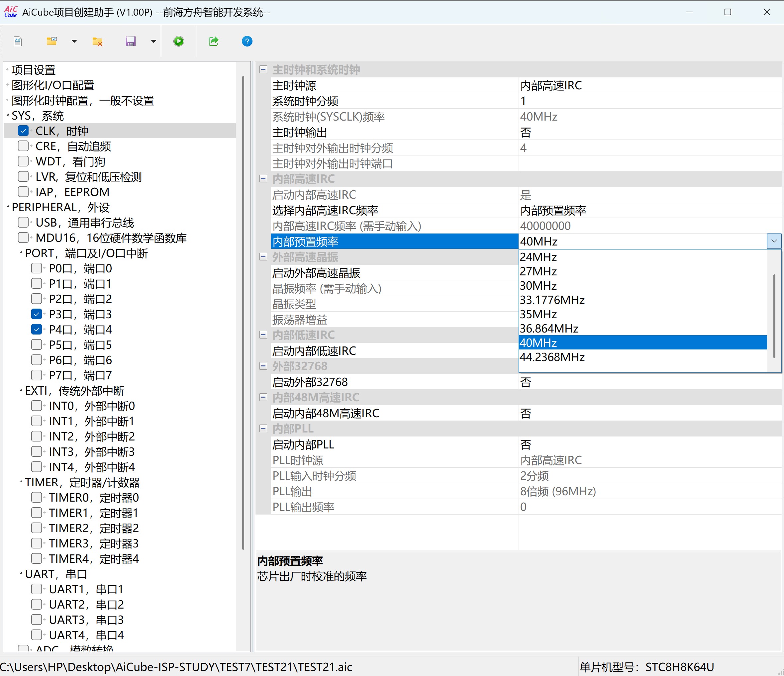Click the left tree panel scrollbar
This screenshot has width=784, height=676.
pyautogui.click(x=243, y=313)
